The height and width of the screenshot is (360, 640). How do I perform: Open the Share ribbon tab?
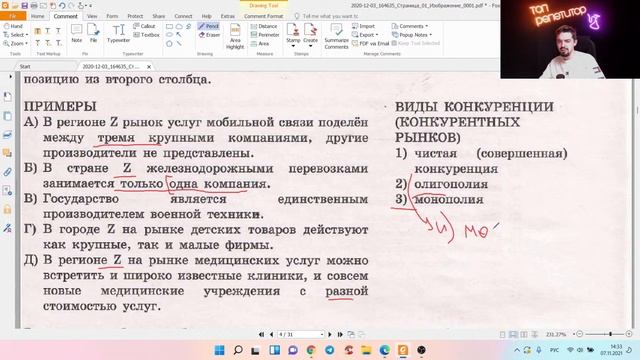point(159,16)
